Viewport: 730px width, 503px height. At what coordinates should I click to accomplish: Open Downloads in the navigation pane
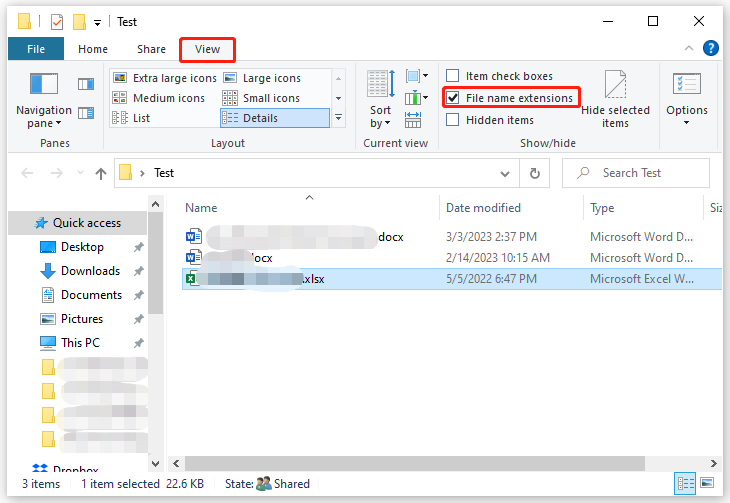pyautogui.click(x=90, y=271)
